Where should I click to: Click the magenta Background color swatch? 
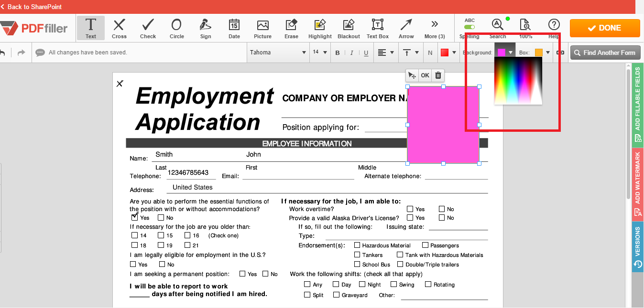tap(502, 53)
